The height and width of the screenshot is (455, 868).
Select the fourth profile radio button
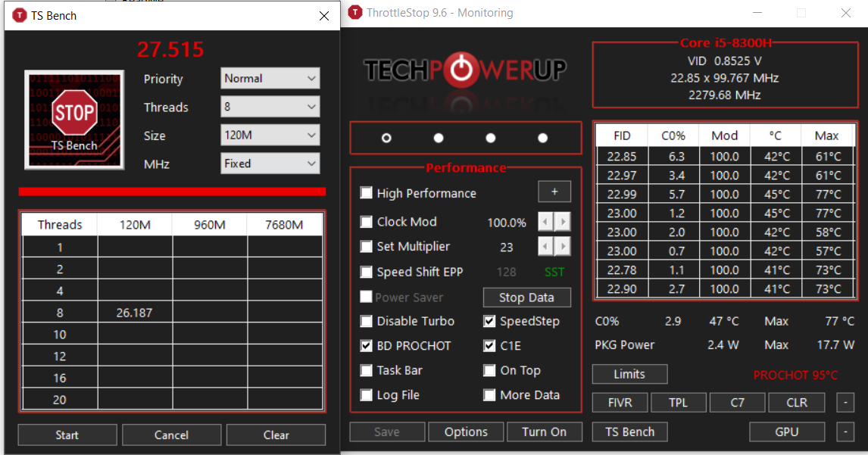click(542, 138)
